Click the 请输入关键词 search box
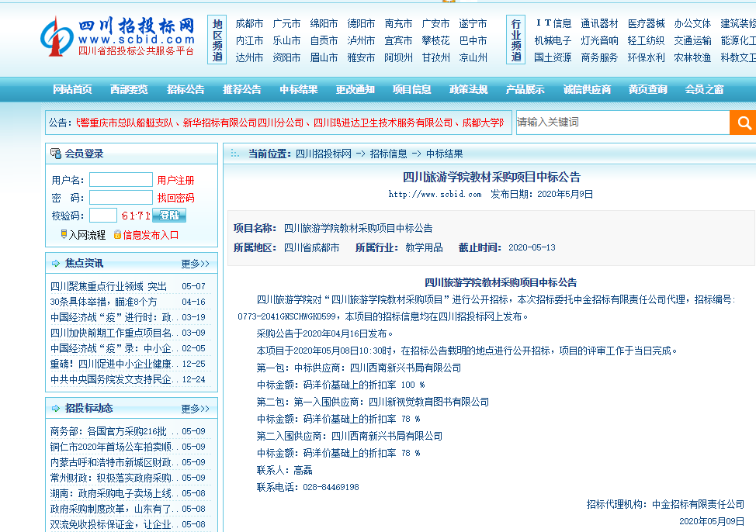This screenshot has width=756, height=532. click(x=623, y=123)
